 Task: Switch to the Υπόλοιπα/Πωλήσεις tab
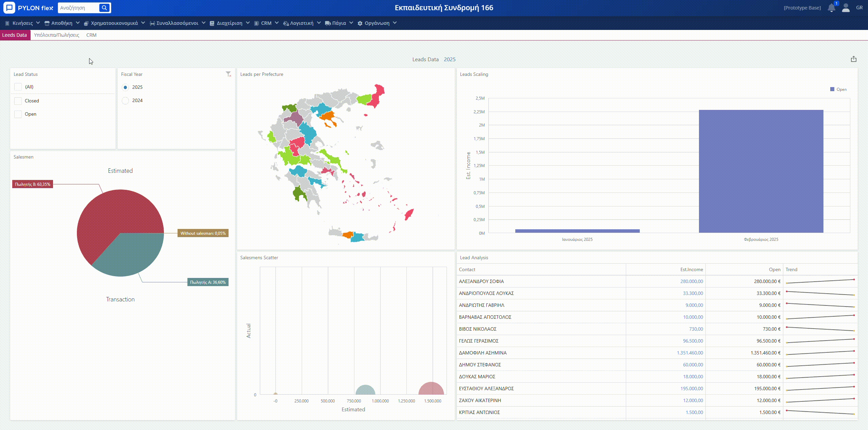(56, 35)
